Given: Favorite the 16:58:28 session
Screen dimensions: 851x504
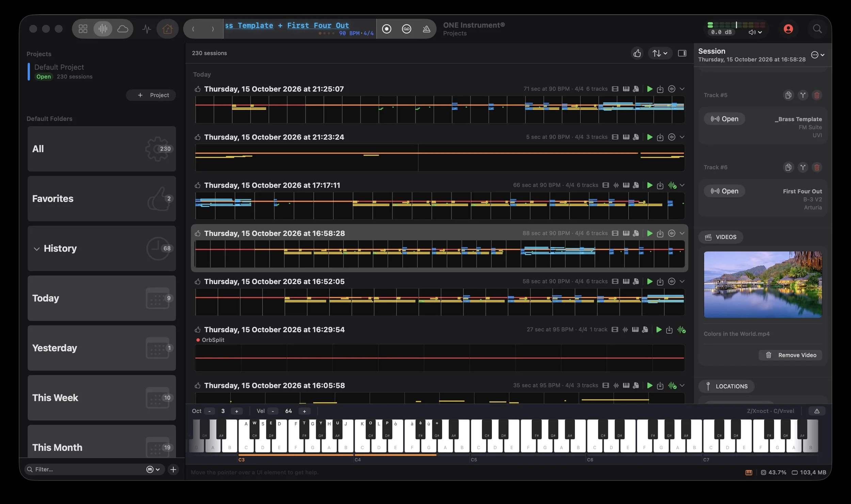Looking at the screenshot, I should 197,233.
